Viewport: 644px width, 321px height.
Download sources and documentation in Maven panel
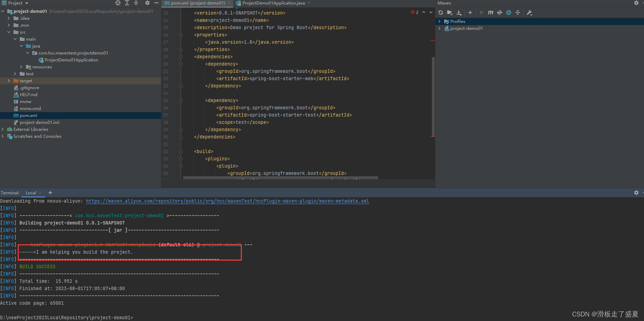pyautogui.click(x=459, y=12)
